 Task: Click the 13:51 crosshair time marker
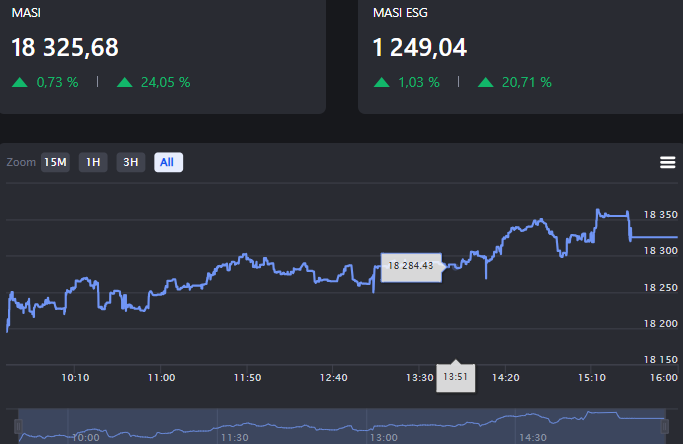point(455,377)
